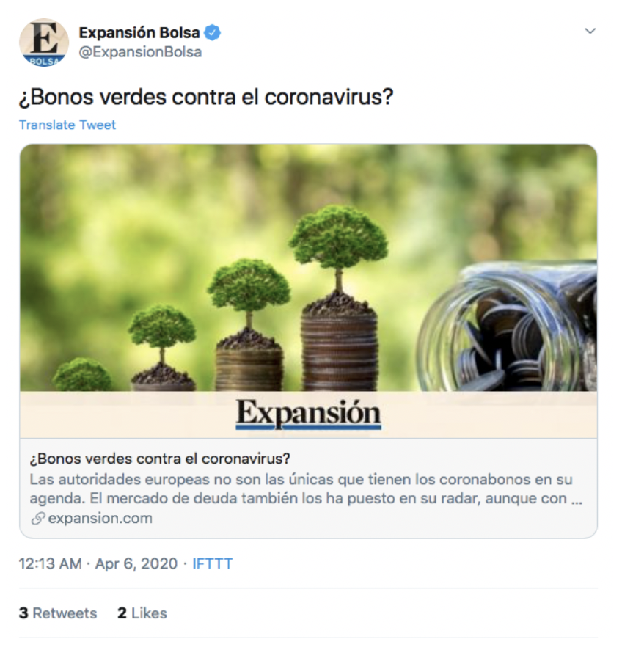This screenshot has height=672, width=622.
Task: Click the Apr 6, 2020 date
Action: coord(136,563)
